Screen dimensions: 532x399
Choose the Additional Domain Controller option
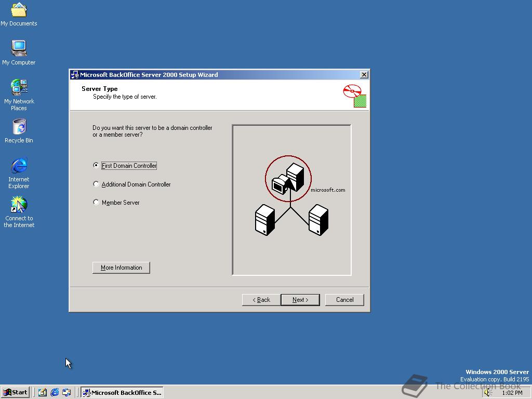pyautogui.click(x=131, y=184)
